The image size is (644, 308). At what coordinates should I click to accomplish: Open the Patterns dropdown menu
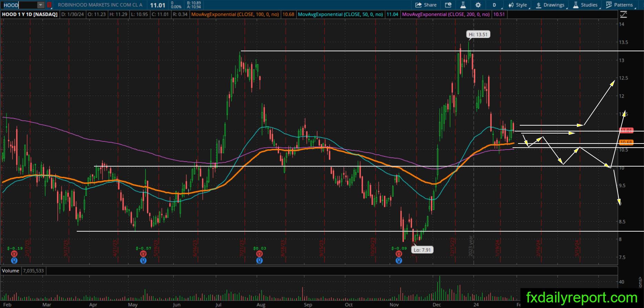pos(620,5)
